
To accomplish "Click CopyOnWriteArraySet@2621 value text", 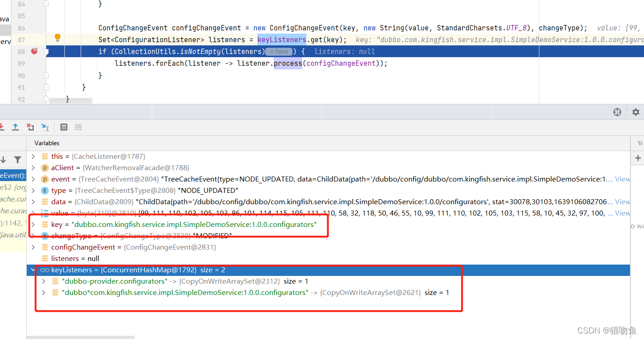I will pyautogui.click(x=371, y=293).
